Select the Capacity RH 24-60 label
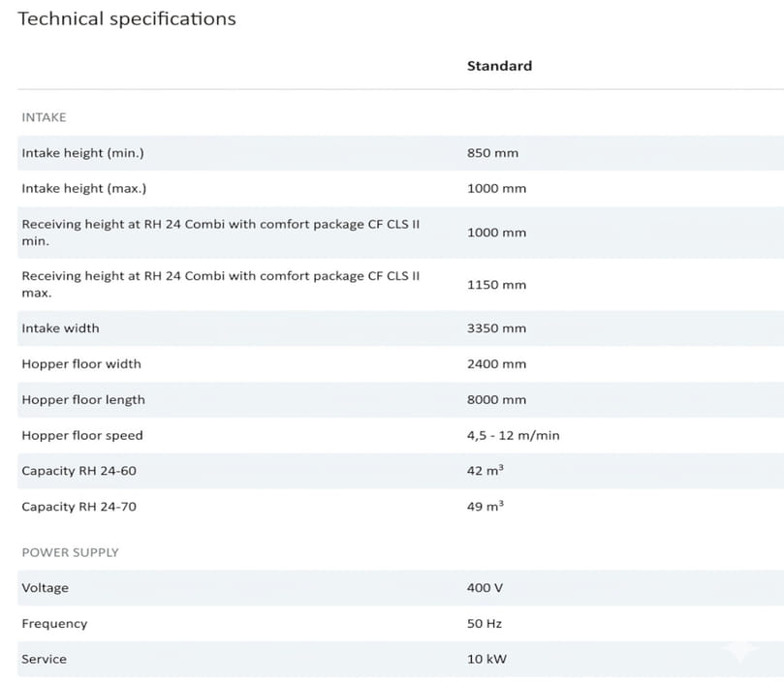 78,471
